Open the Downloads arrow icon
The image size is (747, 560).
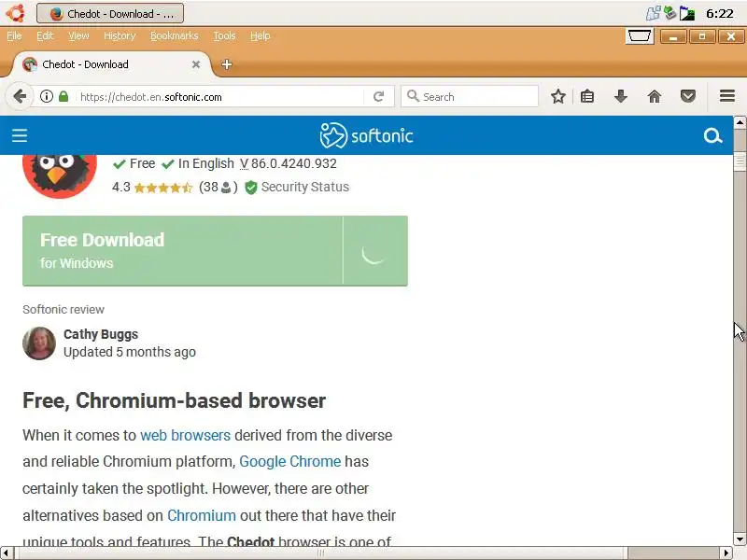coord(620,97)
